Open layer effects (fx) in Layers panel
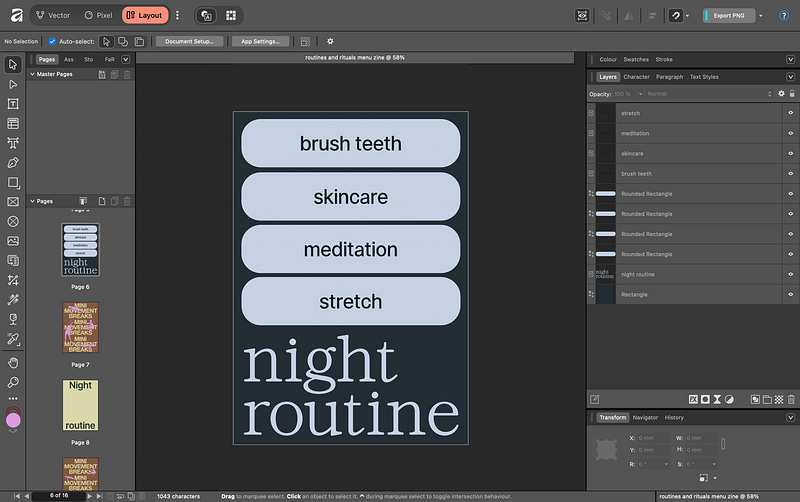Viewport: 800px width, 502px height. tap(691, 399)
